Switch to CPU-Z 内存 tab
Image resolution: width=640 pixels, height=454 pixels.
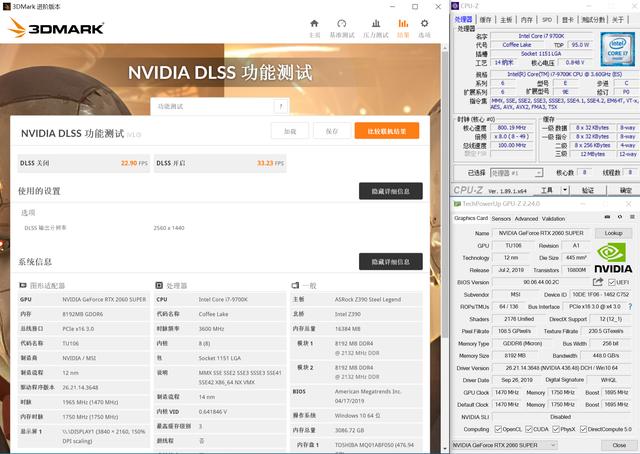click(x=527, y=20)
